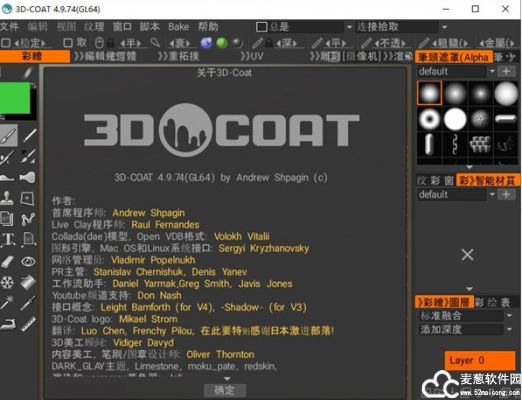Toggle the checkbox next to 取
The image size is (522, 400).
pyautogui.click(x=68, y=43)
